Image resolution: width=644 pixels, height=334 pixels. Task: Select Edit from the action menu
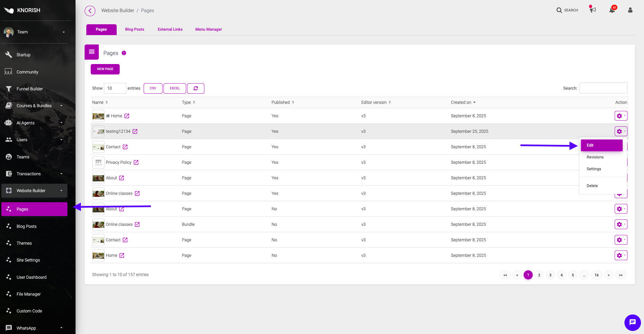pyautogui.click(x=601, y=145)
